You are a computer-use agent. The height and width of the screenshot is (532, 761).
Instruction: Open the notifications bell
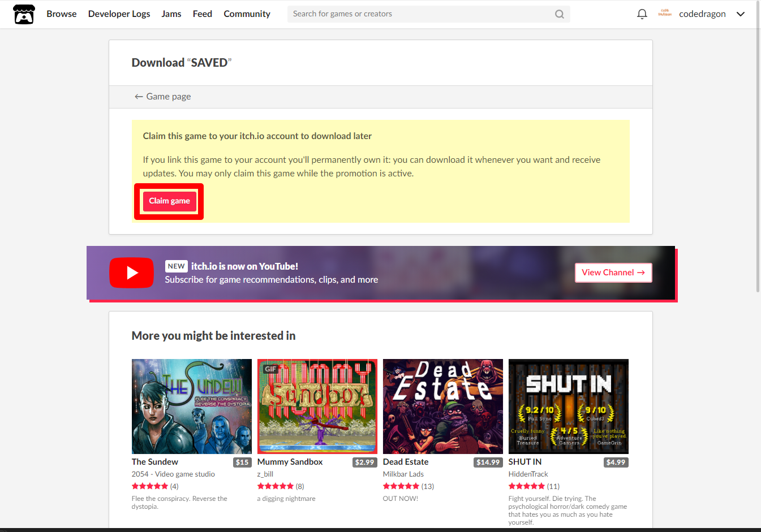point(642,14)
